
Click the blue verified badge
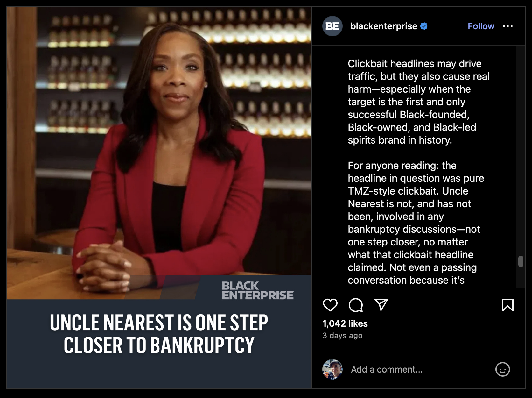click(424, 26)
